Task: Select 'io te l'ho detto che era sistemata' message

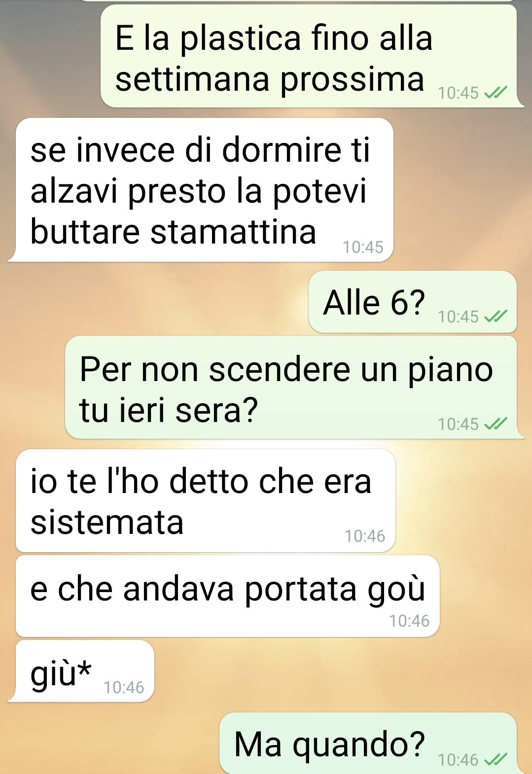Action: (206, 500)
